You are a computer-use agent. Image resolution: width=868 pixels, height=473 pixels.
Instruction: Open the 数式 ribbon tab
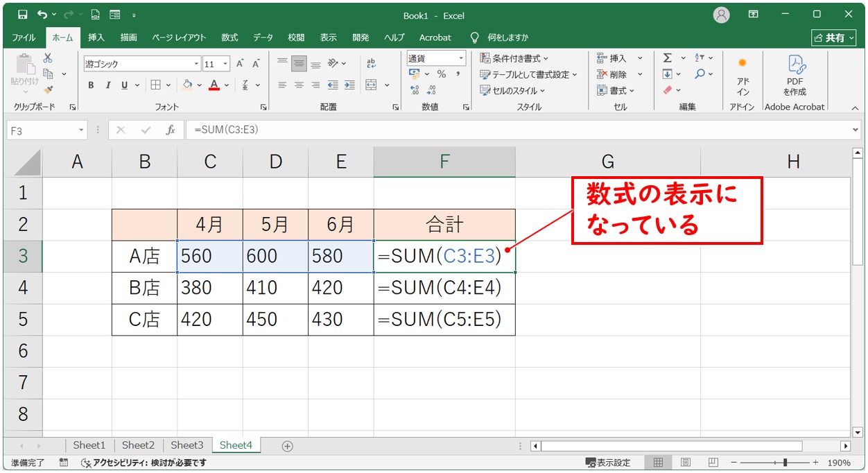point(229,37)
